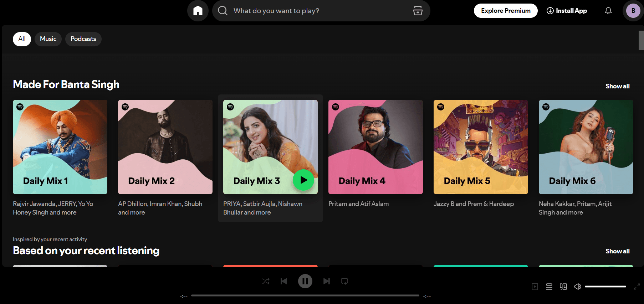Viewport: 644px width, 304px height.
Task: Click 'AP Dhillon, Imran Khan, Shubh' description
Action: click(160, 208)
